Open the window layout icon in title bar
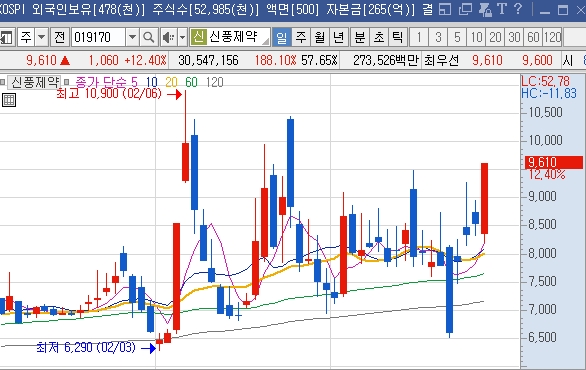The height and width of the screenshot is (370, 586). point(445,9)
